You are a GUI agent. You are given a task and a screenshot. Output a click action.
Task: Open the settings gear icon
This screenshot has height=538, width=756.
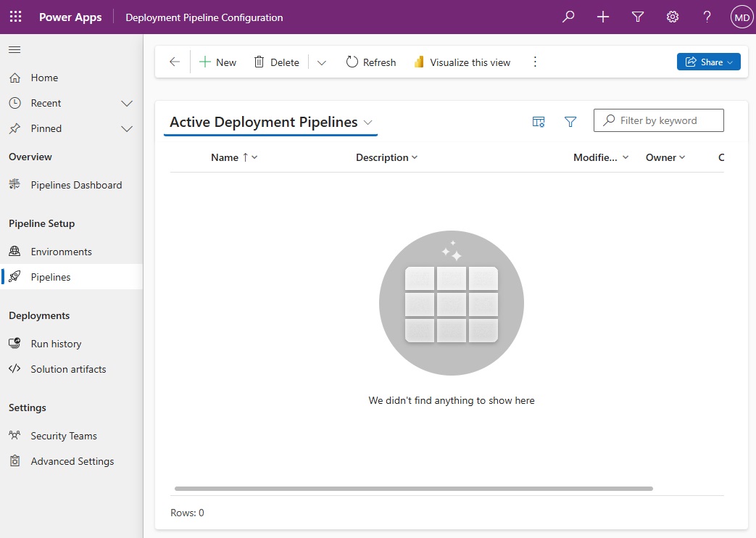(673, 17)
